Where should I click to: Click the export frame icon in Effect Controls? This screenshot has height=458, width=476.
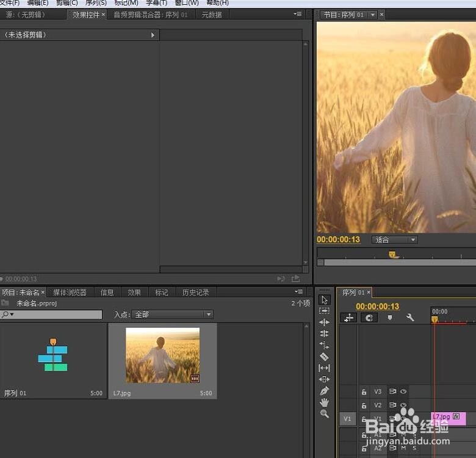click(295, 278)
